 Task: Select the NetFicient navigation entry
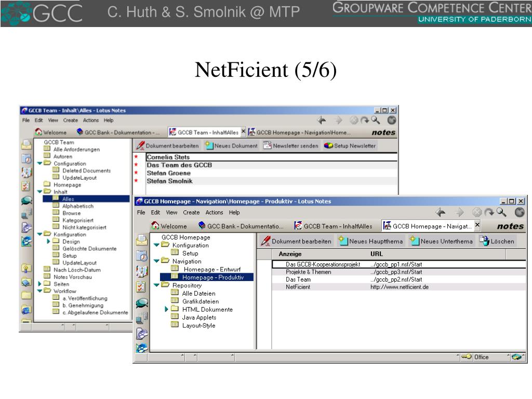pos(398,287)
